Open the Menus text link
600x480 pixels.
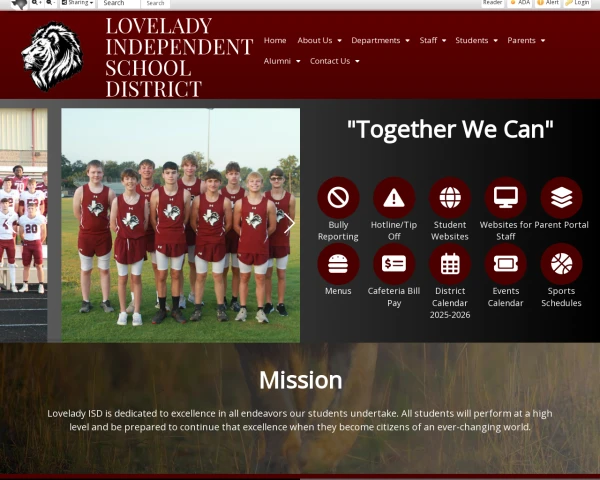(x=338, y=291)
